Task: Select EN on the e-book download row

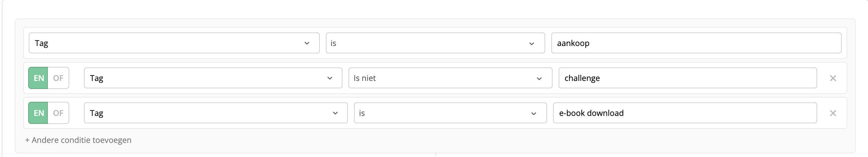Action: pyautogui.click(x=38, y=113)
